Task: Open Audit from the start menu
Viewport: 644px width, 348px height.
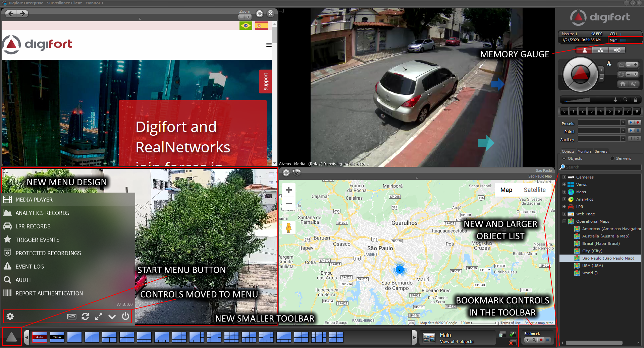Action: [x=68, y=280]
